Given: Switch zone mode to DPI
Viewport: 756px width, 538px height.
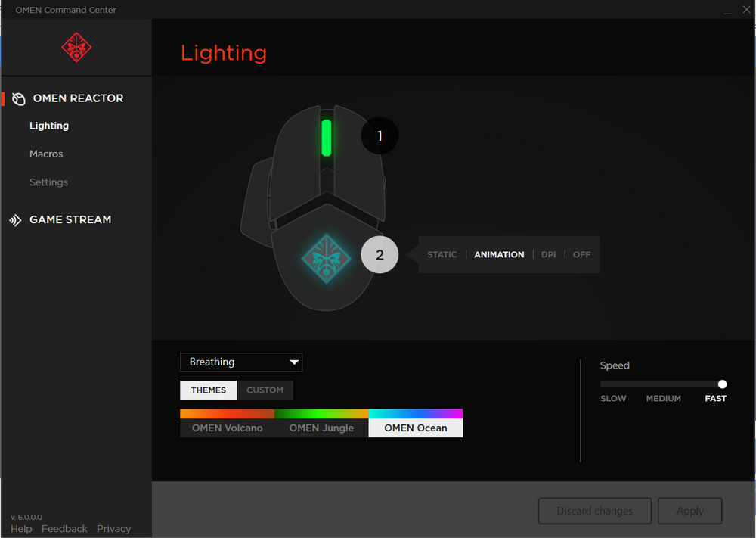Looking at the screenshot, I should pyautogui.click(x=548, y=255).
